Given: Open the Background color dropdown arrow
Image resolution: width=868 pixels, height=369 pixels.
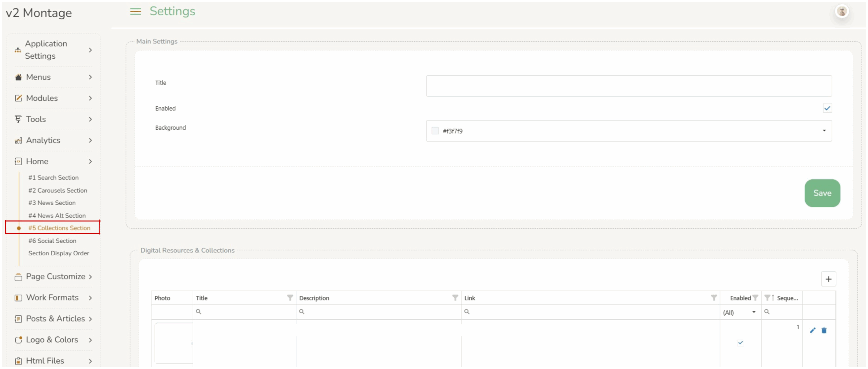Looking at the screenshot, I should coord(824,131).
